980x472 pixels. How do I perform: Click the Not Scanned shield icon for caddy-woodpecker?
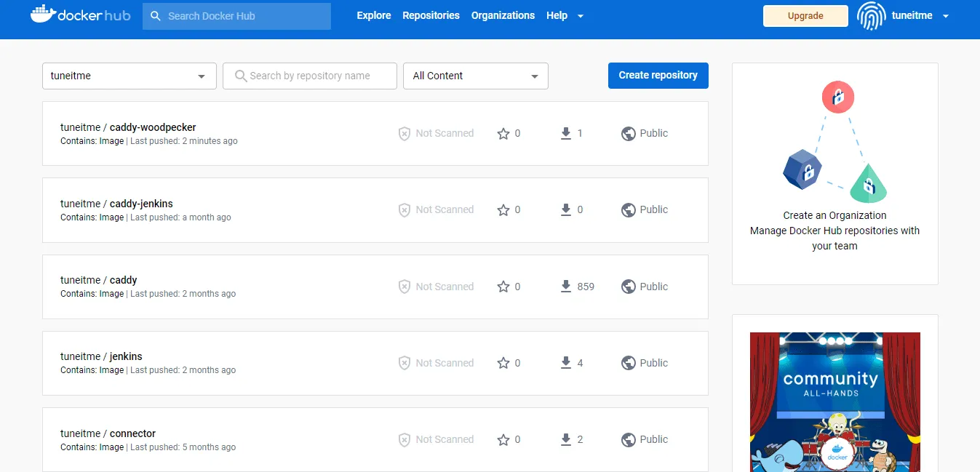pyautogui.click(x=405, y=134)
